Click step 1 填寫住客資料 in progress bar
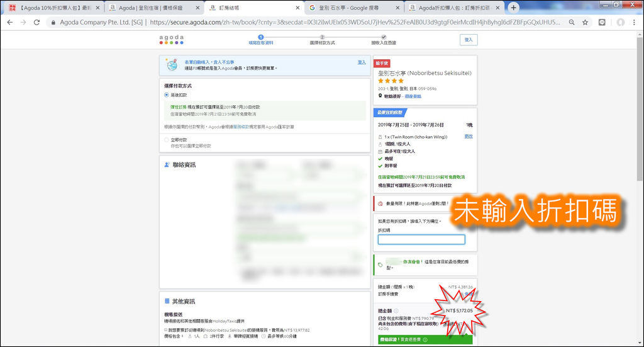 pyautogui.click(x=261, y=40)
